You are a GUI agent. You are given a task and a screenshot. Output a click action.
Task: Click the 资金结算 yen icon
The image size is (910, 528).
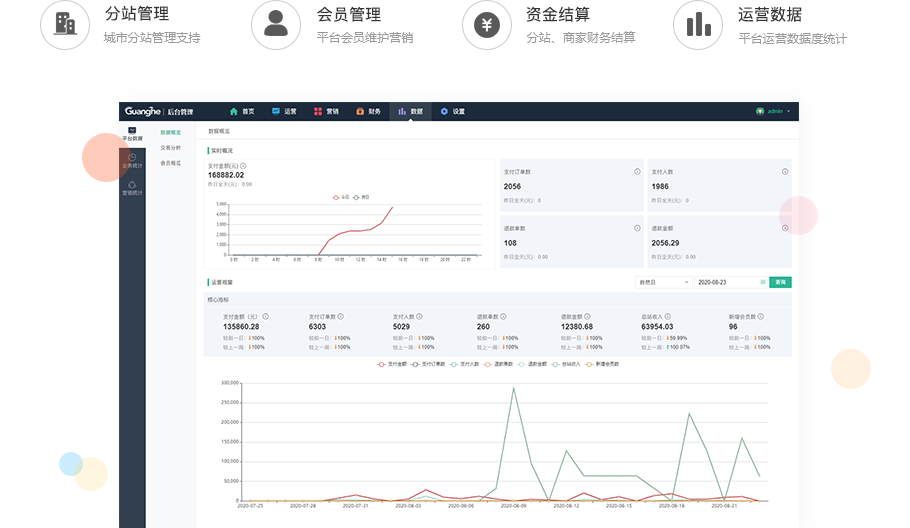[x=487, y=25]
